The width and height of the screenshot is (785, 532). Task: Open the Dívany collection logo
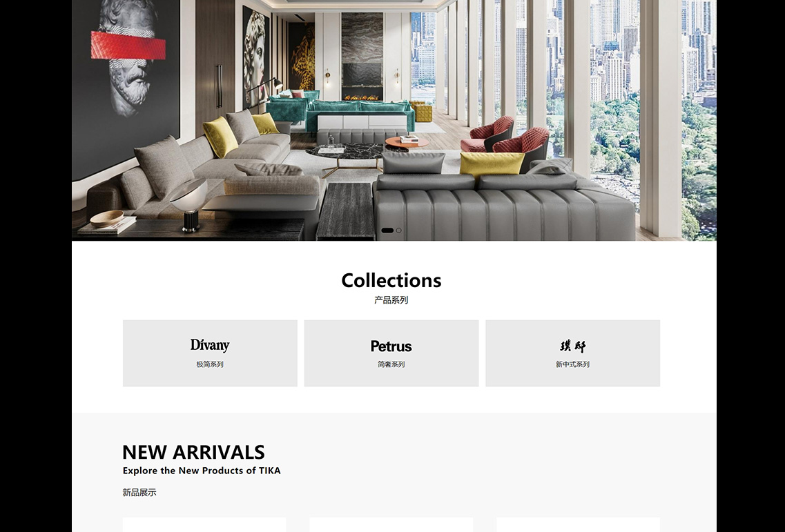[210, 345]
